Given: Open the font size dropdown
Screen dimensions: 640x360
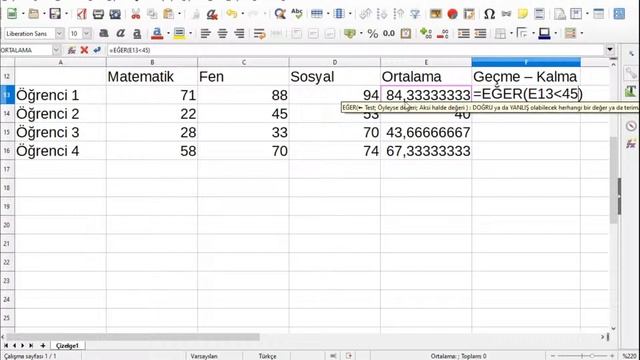Looking at the screenshot, I should 87,33.
